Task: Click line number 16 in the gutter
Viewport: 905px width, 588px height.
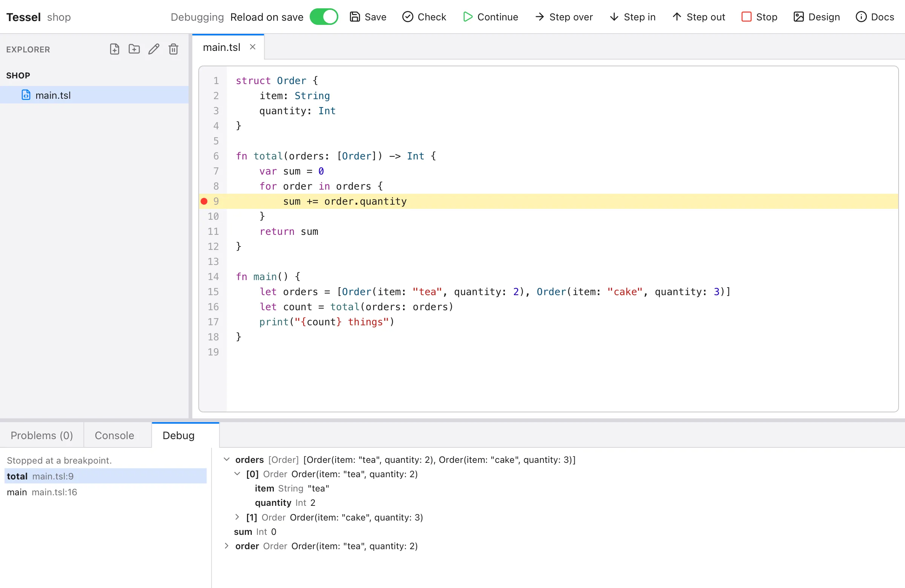Action: click(213, 307)
